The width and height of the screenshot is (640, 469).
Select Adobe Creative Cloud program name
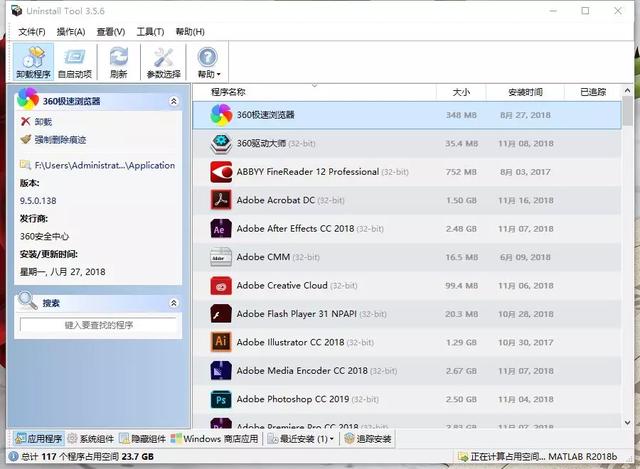(282, 286)
